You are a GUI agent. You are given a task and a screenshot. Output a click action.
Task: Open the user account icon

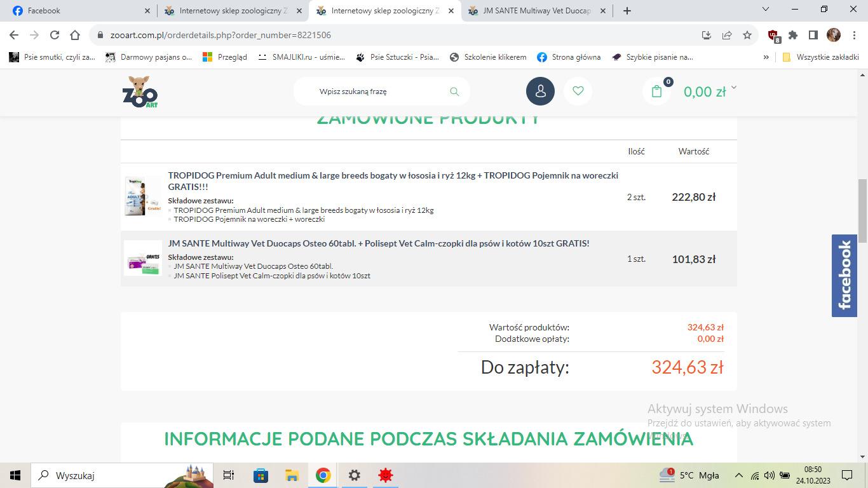(x=540, y=91)
